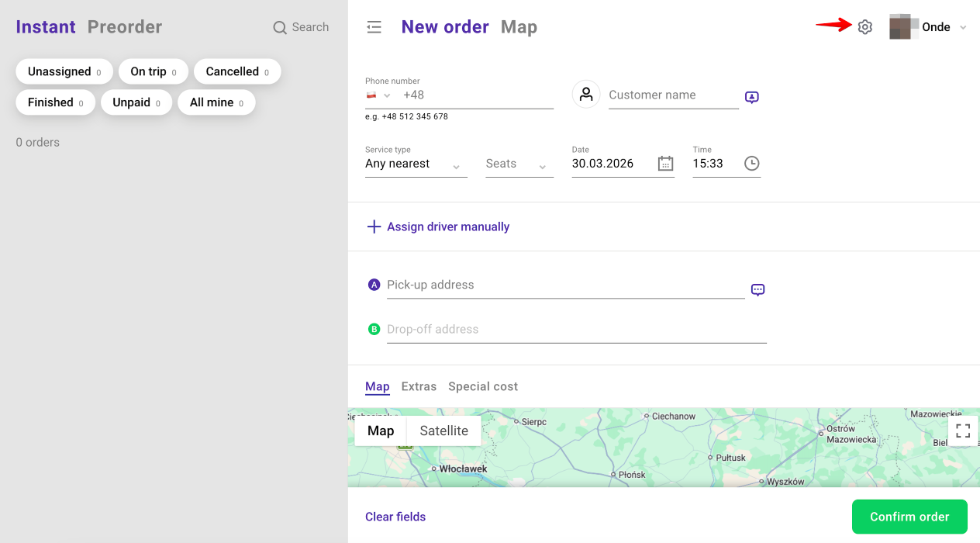Screen dimensions: 980x543
Task: Click the pick-up comment bubble icon
Action: 757,290
